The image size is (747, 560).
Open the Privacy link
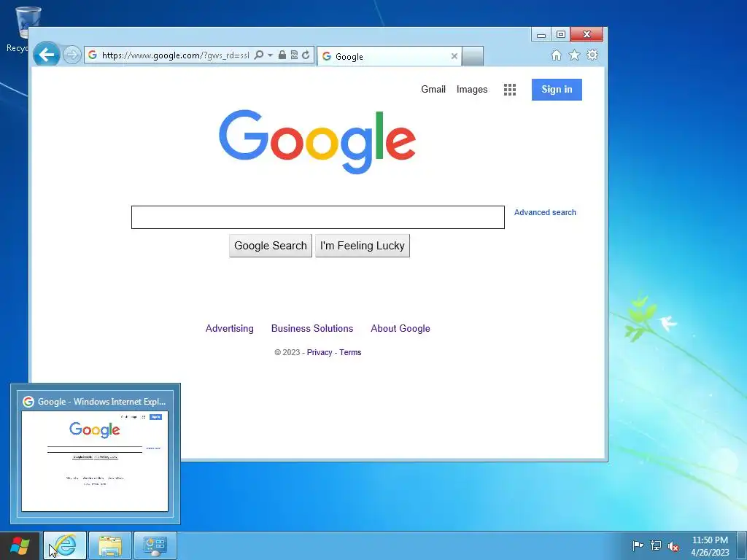pyautogui.click(x=320, y=352)
